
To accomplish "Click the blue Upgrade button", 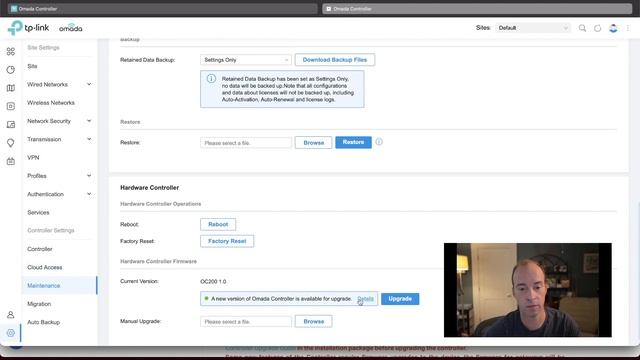I will pos(400,299).
